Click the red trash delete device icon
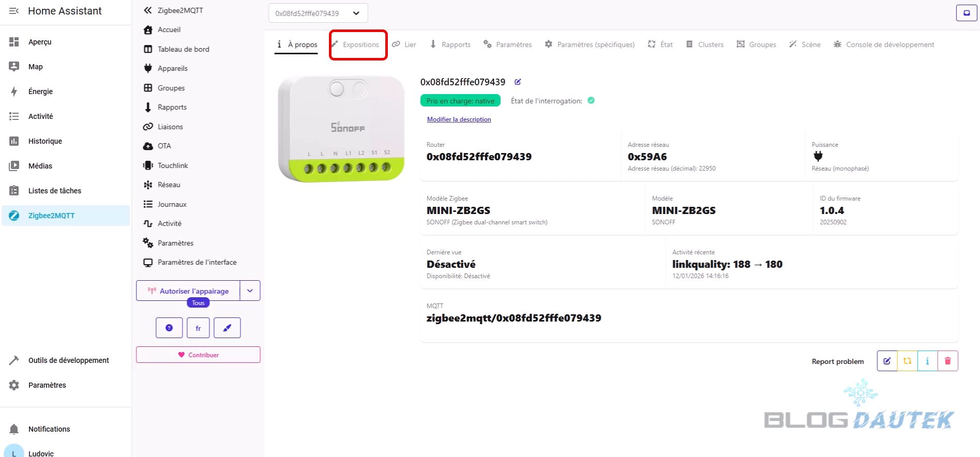Viewport: 980px width, 457px height. 947,361
